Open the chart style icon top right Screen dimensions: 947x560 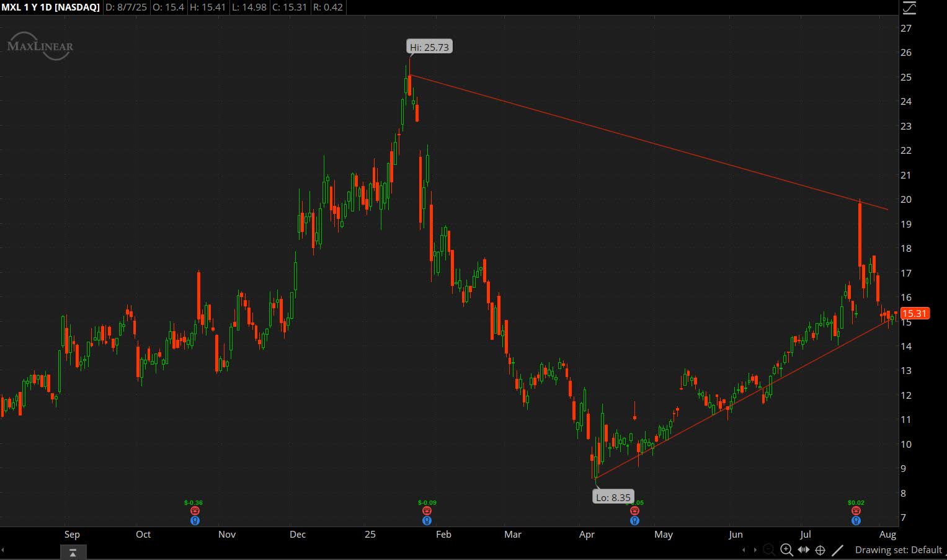(x=909, y=7)
